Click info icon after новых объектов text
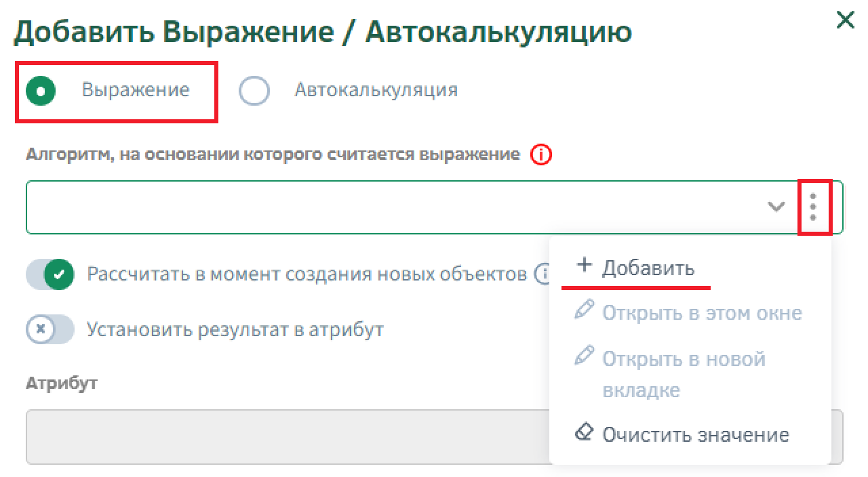868x477 pixels. [542, 274]
